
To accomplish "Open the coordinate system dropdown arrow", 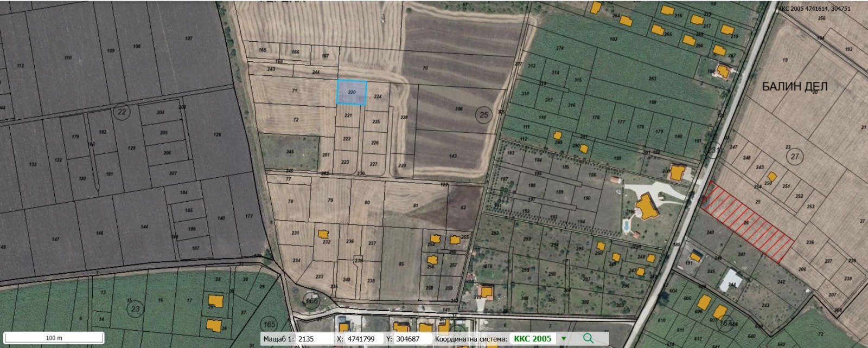I will 564,339.
